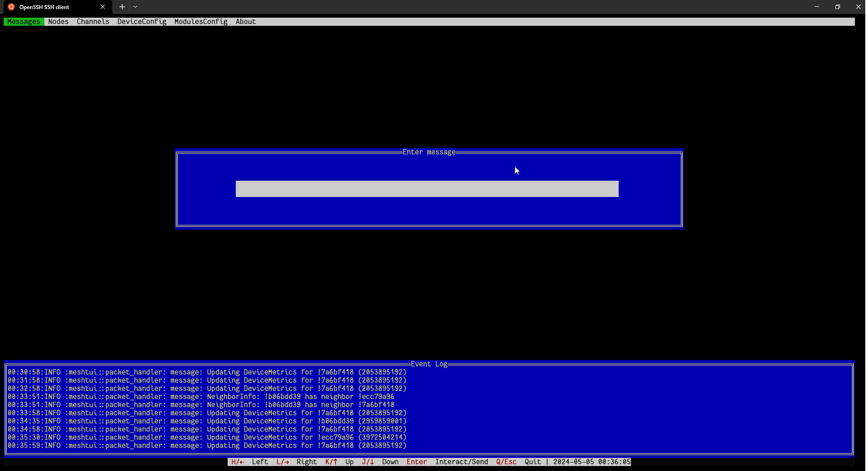Select NeighborInfo log line with !ecc79a96 neighbor
The width and height of the screenshot is (868, 471).
(201, 397)
